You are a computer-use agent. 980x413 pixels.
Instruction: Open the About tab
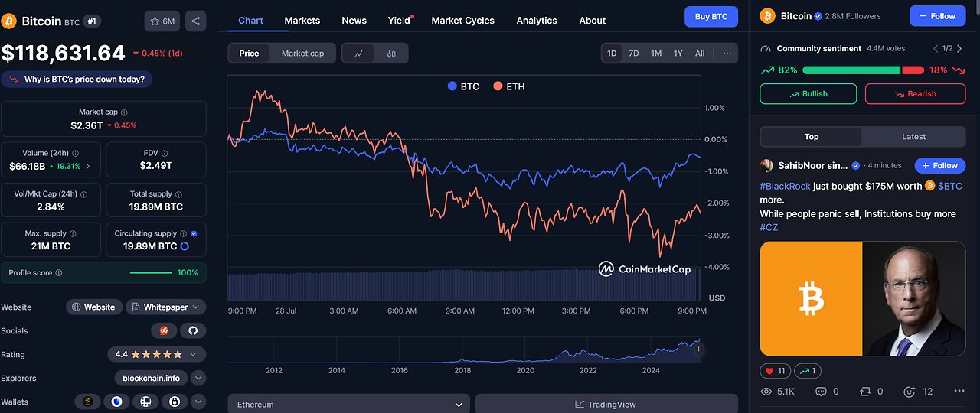click(593, 20)
